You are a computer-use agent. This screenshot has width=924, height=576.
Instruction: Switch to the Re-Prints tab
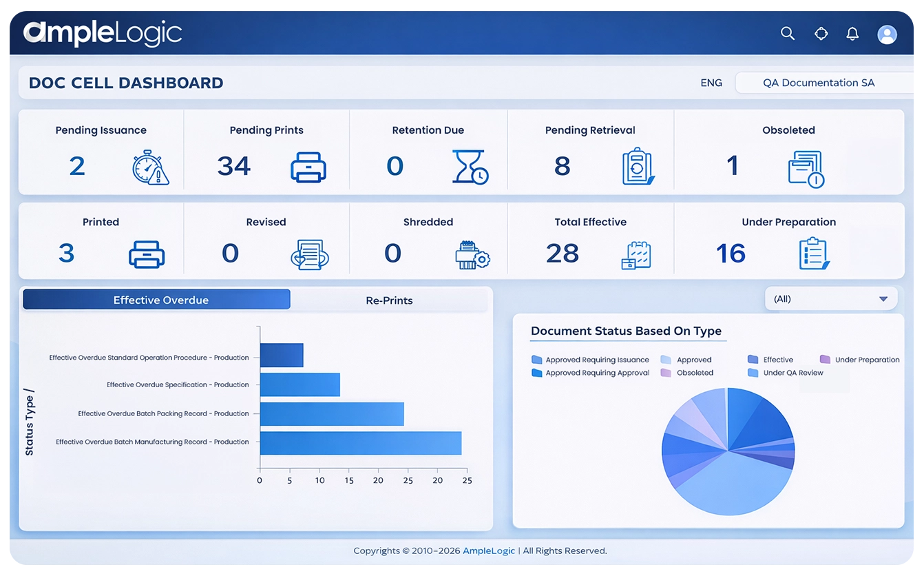(389, 300)
